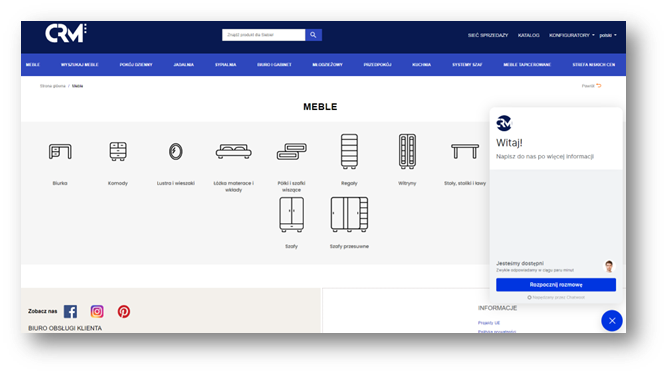Follow the Powrót back link
This screenshot has width=668, height=375.
[591, 86]
